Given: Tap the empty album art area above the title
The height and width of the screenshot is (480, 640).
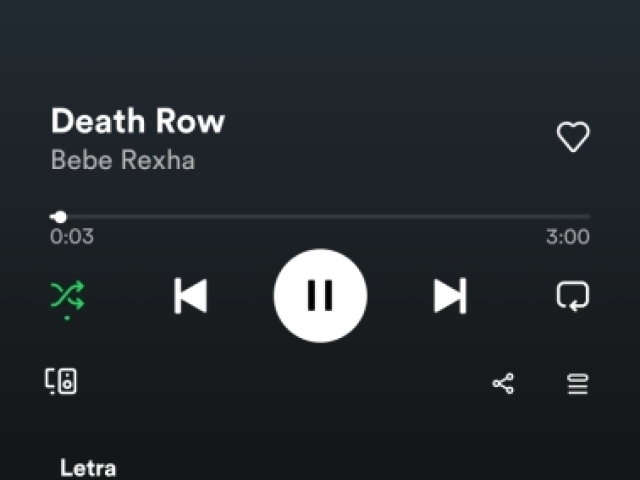Looking at the screenshot, I should pos(320,47).
